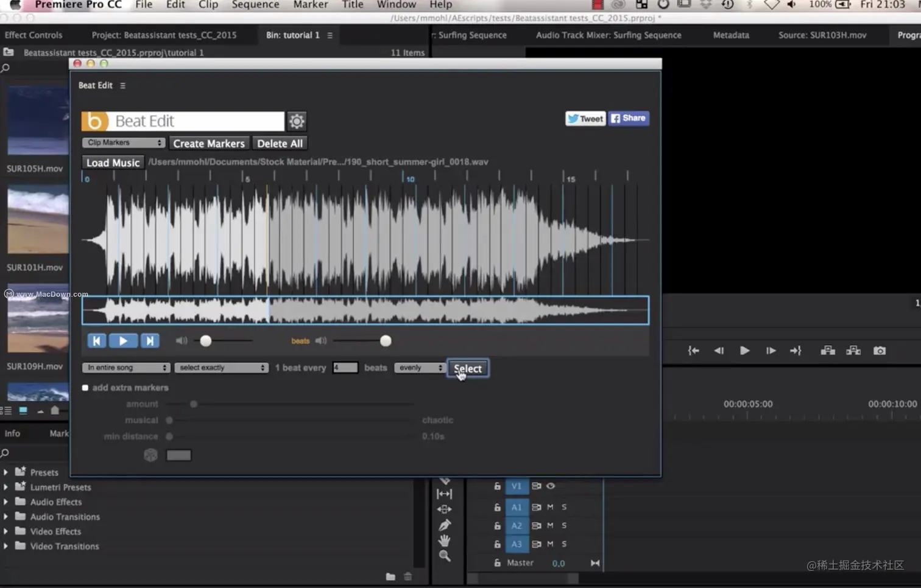The image size is (921, 588).
Task: Step forward one frame in Program monitor
Action: click(x=771, y=351)
